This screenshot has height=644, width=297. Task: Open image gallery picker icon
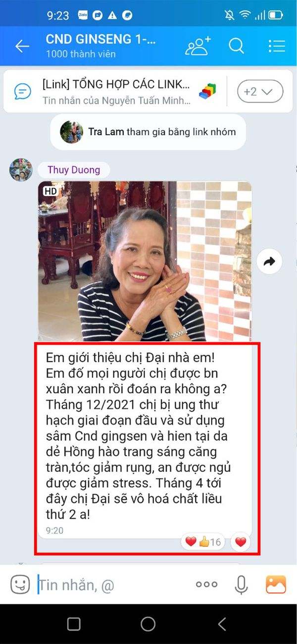click(x=276, y=585)
